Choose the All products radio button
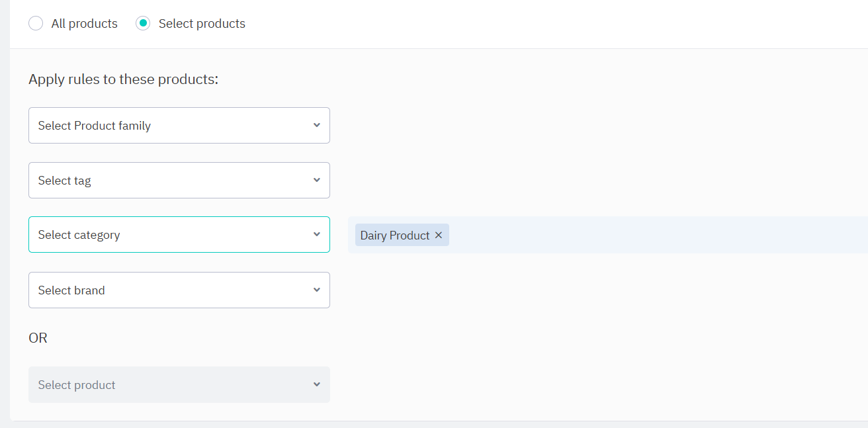The height and width of the screenshot is (428, 868). coord(36,24)
